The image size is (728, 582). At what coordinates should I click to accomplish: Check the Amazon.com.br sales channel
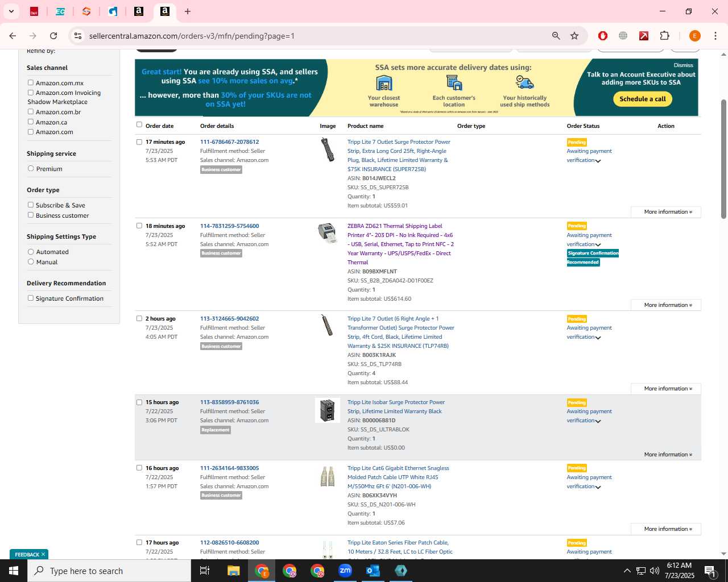31,111
